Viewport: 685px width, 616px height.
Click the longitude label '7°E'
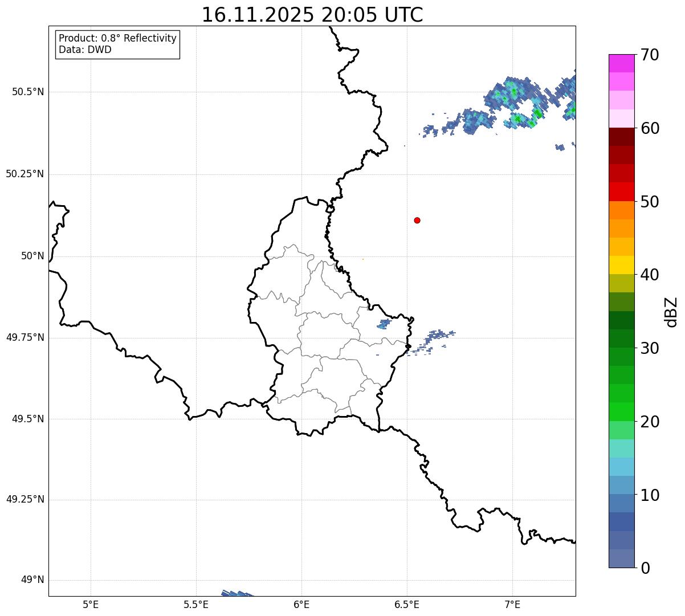512,605
